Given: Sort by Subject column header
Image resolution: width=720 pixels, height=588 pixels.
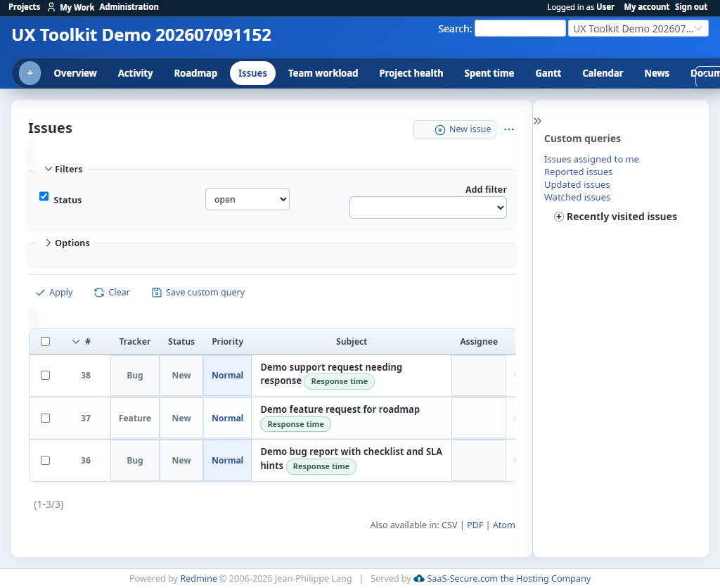Looking at the screenshot, I should [x=352, y=342].
